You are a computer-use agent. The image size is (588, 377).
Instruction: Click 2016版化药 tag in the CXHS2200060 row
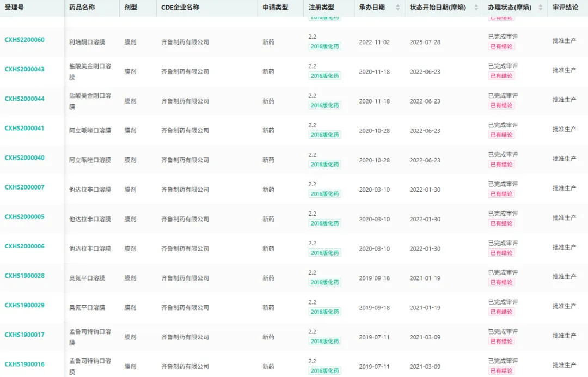coord(325,47)
